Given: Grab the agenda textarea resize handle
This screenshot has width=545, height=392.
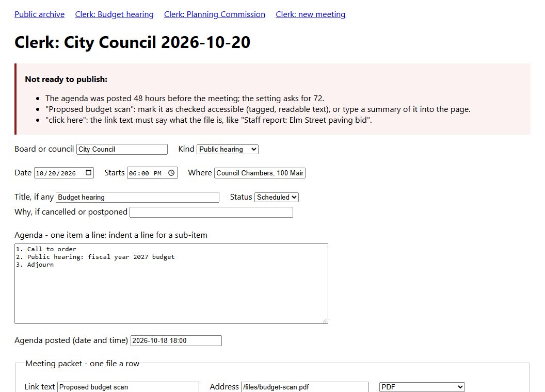Looking at the screenshot, I should tap(325, 320).
